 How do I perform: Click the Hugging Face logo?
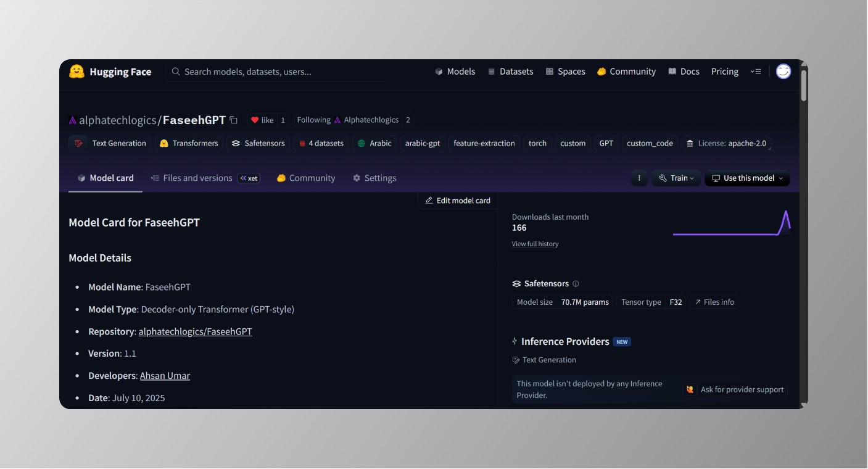[110, 72]
